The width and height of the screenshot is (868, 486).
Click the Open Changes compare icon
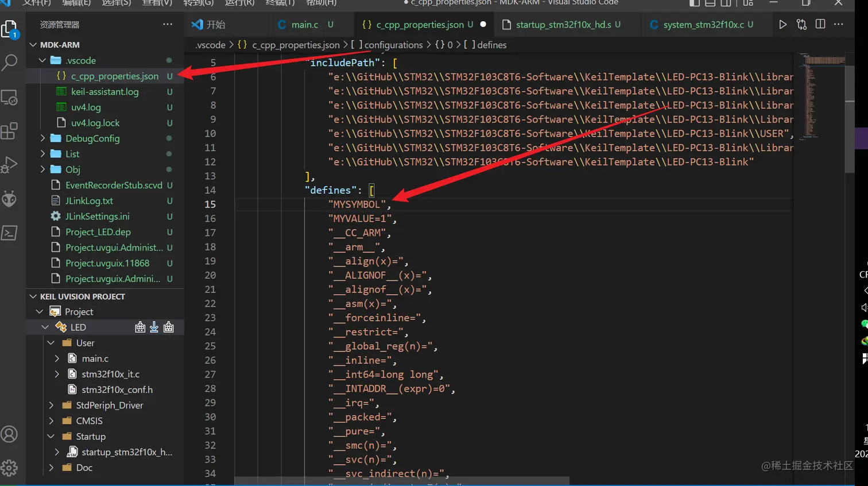(801, 24)
